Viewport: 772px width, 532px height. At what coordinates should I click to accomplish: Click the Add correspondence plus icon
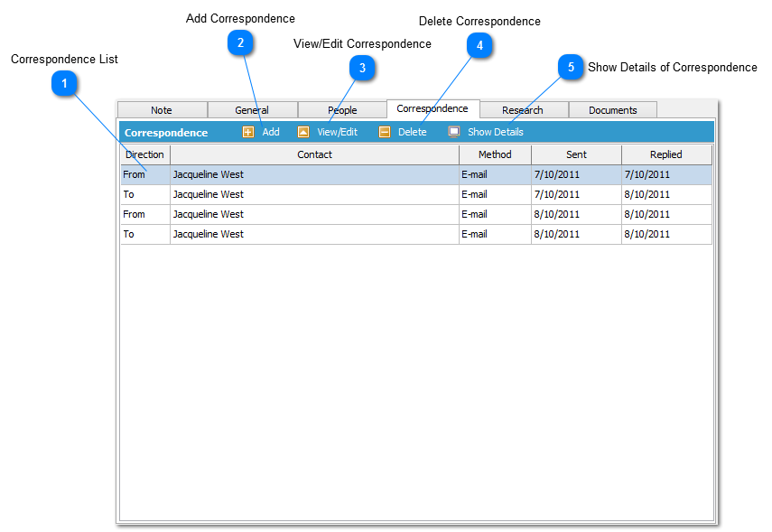click(x=248, y=132)
